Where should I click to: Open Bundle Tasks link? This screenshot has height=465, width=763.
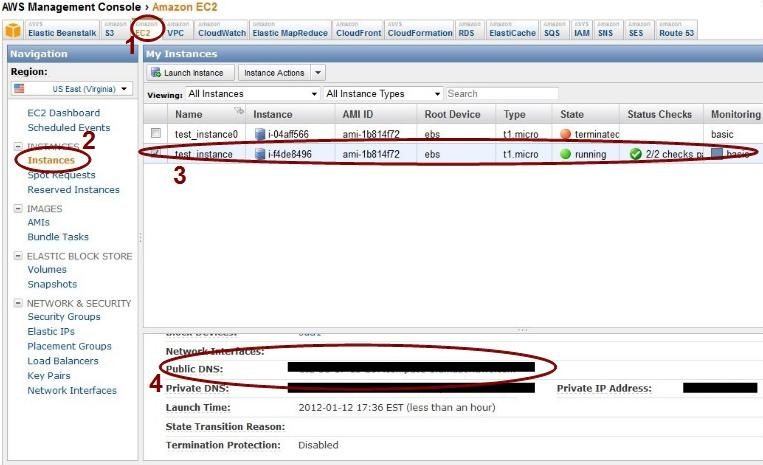click(58, 237)
